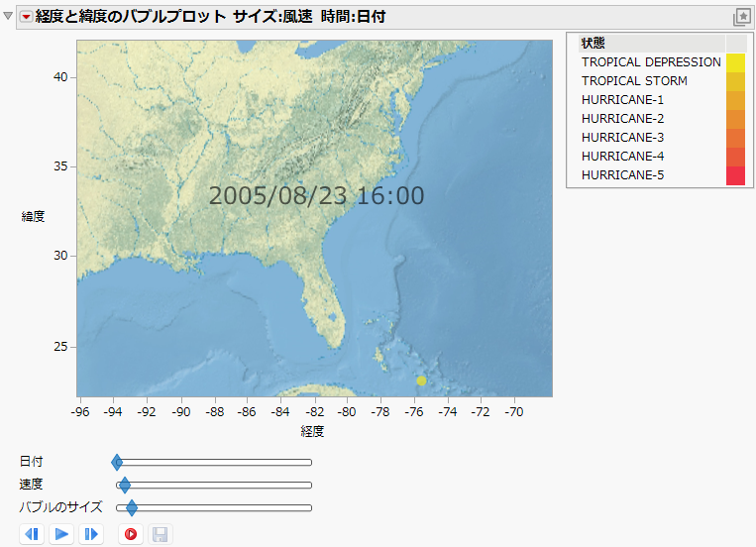Adjust the 日付 slider handle

point(117,462)
